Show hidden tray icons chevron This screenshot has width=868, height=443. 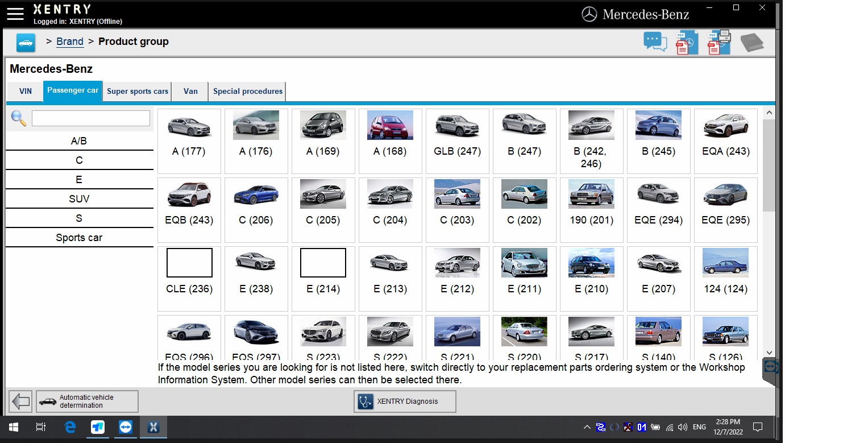coord(587,427)
